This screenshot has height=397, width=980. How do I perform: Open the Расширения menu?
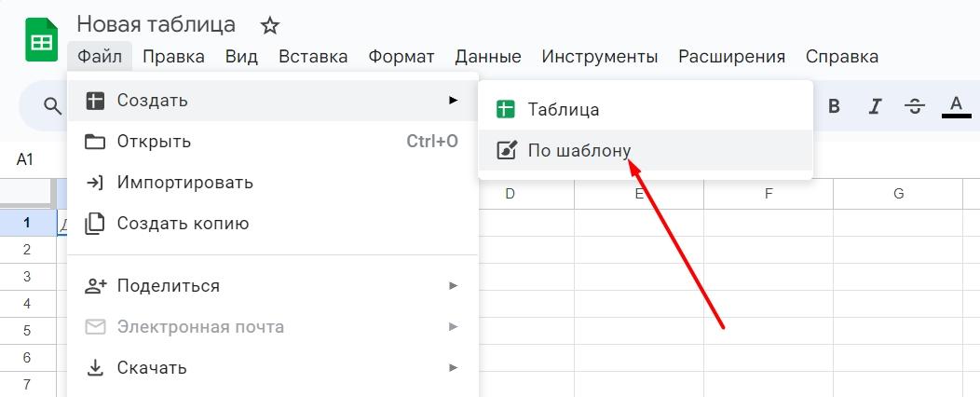click(x=731, y=57)
